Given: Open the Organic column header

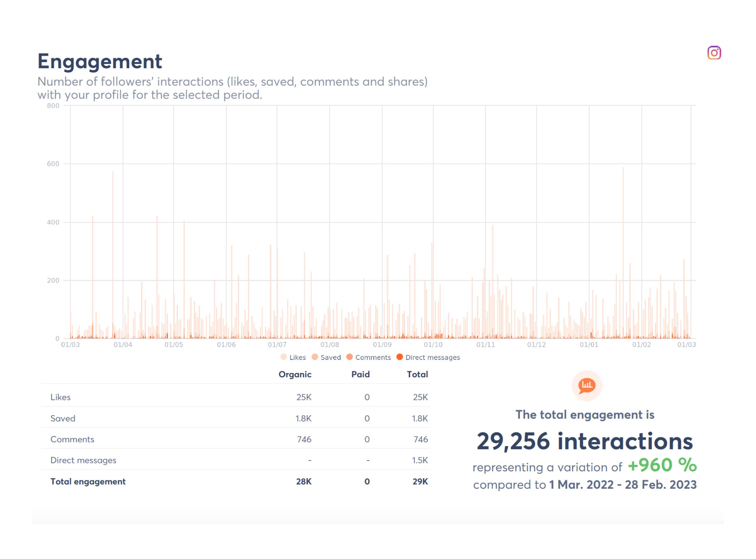Looking at the screenshot, I should [x=295, y=374].
